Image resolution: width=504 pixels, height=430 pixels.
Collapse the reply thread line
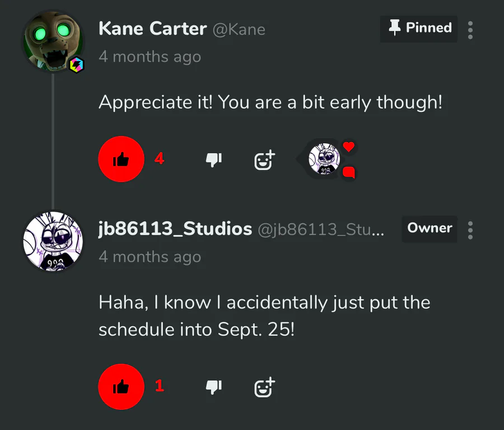tap(53, 140)
